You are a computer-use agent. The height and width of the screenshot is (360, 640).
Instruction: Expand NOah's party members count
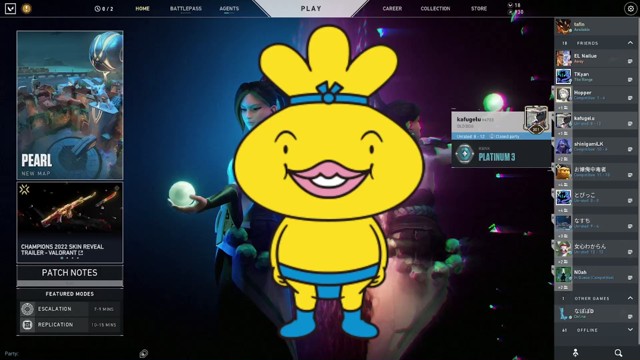[x=563, y=287]
